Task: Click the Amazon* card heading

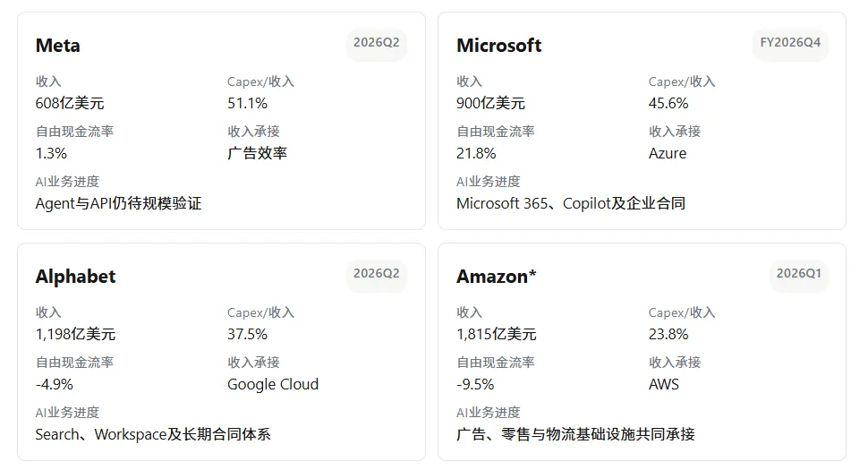Action: pos(496,277)
